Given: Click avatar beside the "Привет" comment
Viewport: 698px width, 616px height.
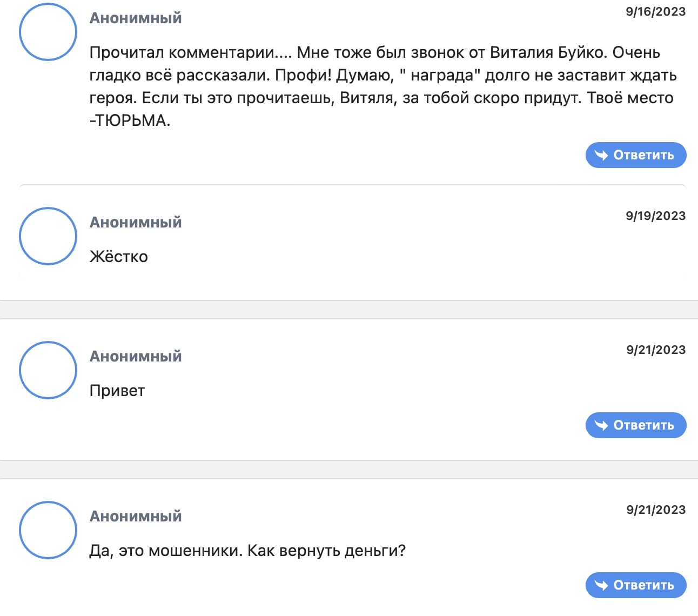Looking at the screenshot, I should [x=48, y=370].
